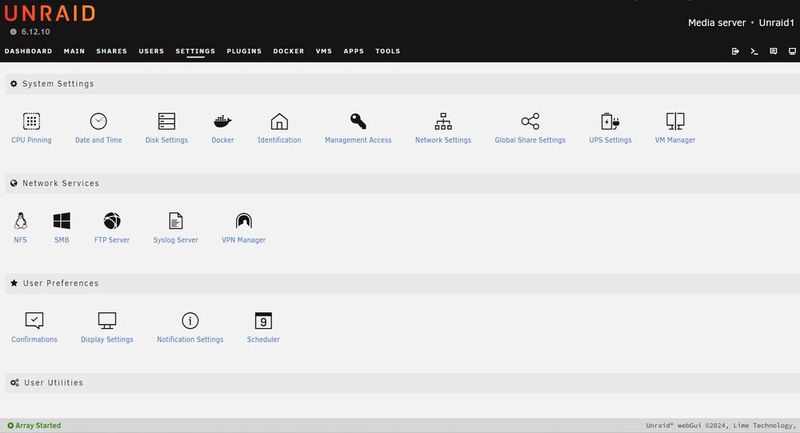Open the Plugins menu tab
Screen dimensions: 800x433
coord(244,50)
